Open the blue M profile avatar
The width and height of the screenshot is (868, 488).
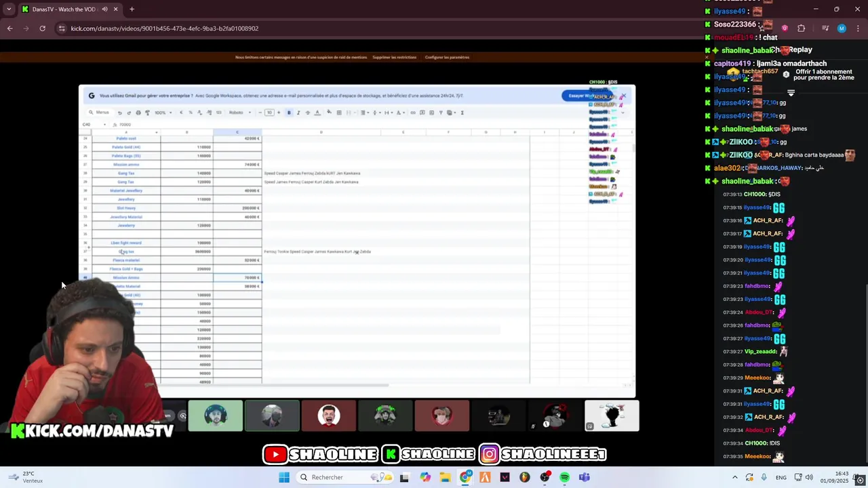coord(842,28)
